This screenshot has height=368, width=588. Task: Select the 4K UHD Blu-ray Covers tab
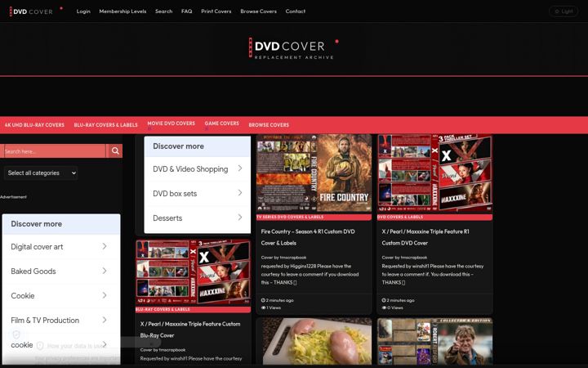[34, 124]
